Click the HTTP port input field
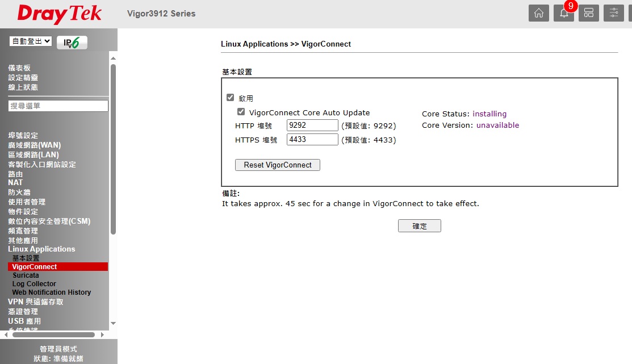Screen dimensions: 632x364 click(312, 125)
